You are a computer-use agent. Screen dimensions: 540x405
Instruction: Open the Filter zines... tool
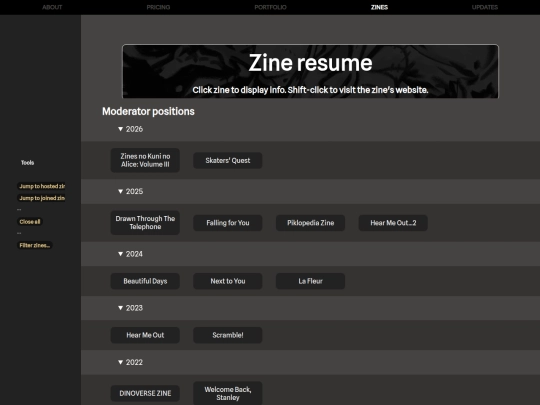tap(35, 245)
